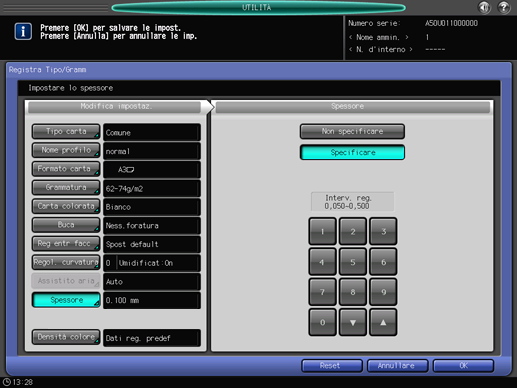Image resolution: width=517 pixels, height=388 pixels.
Task: Click the serial number A50U011000000
Action: (451, 23)
